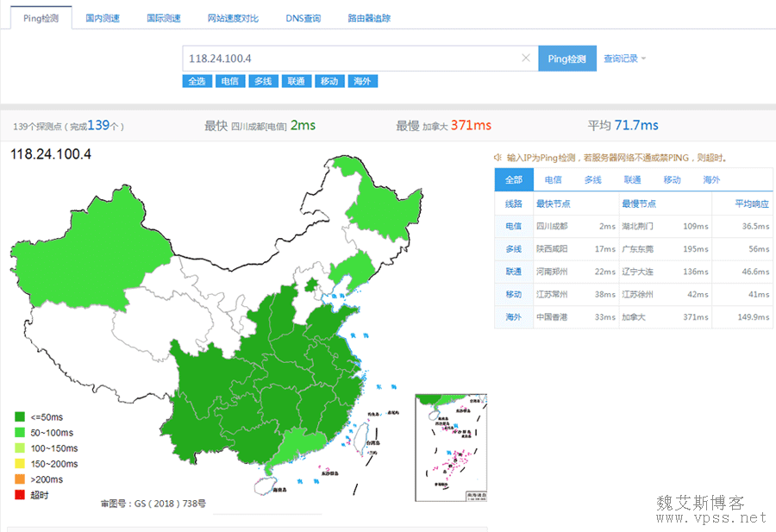Select the 联通 tab in results table
This screenshot has width=776, height=532.
click(x=632, y=179)
